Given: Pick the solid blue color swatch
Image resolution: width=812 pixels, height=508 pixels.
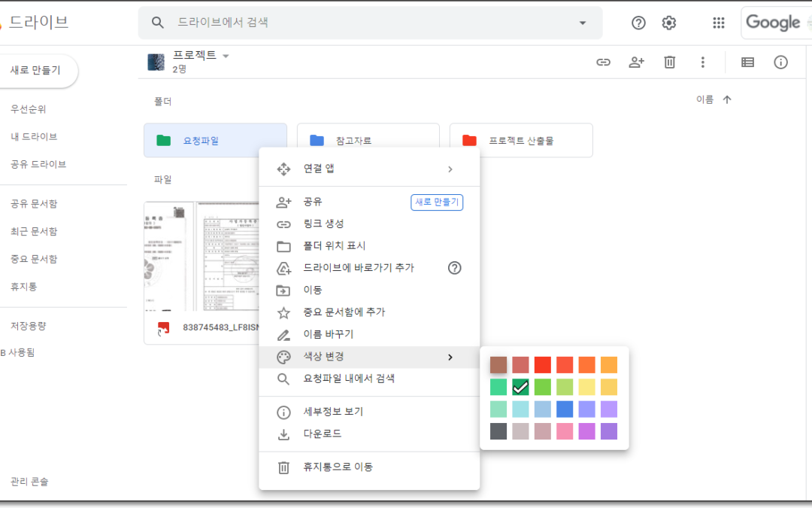Looking at the screenshot, I should pyautogui.click(x=565, y=409).
